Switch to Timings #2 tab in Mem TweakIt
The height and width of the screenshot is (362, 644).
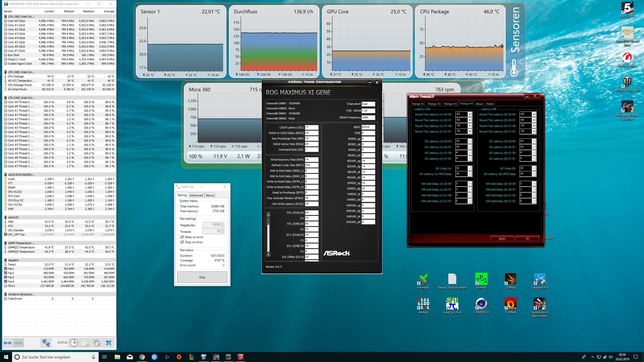(x=434, y=104)
